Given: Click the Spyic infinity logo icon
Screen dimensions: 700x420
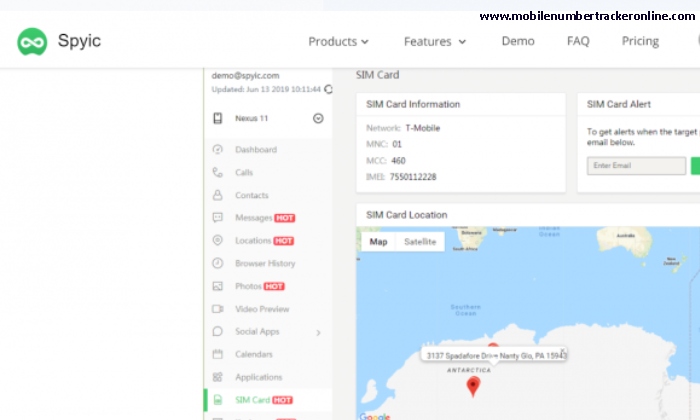Looking at the screenshot, I should pos(32,42).
